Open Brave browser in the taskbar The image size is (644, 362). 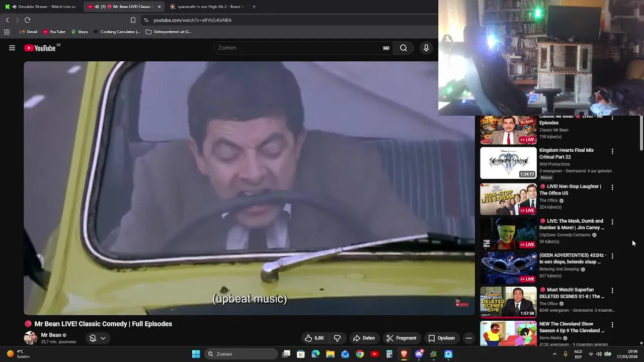[x=404, y=354]
